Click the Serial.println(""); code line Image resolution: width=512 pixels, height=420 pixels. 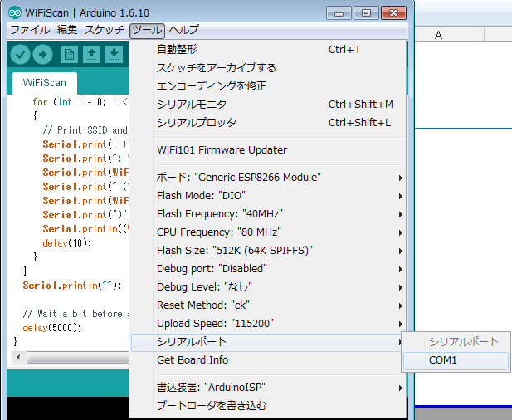tap(72, 286)
